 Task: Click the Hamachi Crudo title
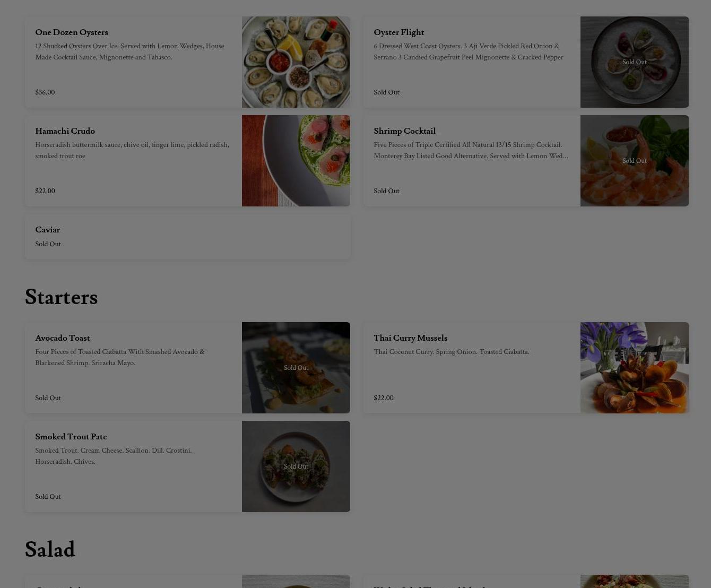65,131
